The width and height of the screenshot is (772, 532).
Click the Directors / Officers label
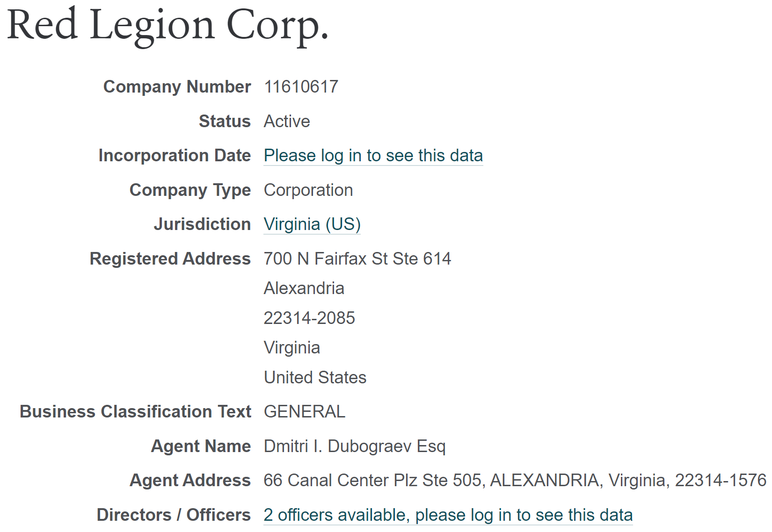click(174, 515)
